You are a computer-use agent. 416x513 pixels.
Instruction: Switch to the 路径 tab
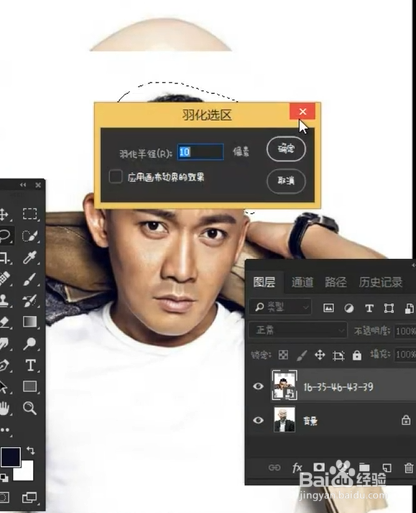coord(336,282)
